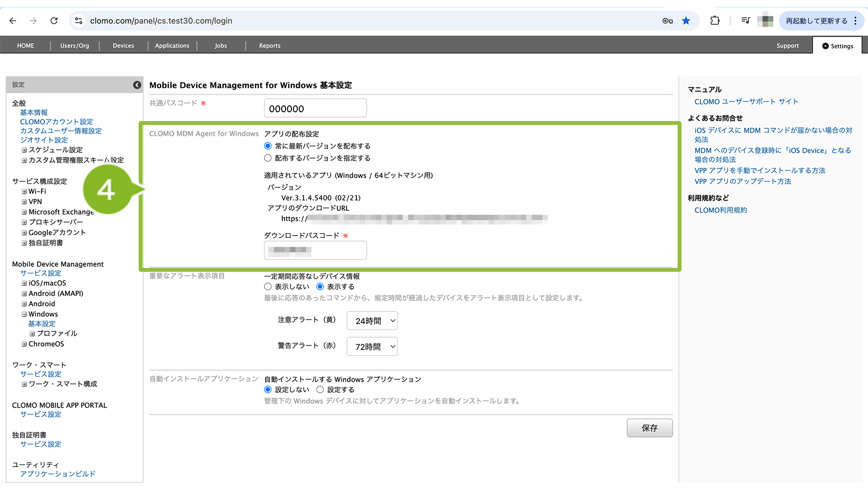Click the bookmark star icon
The width and height of the screenshot is (868, 488).
point(686,20)
